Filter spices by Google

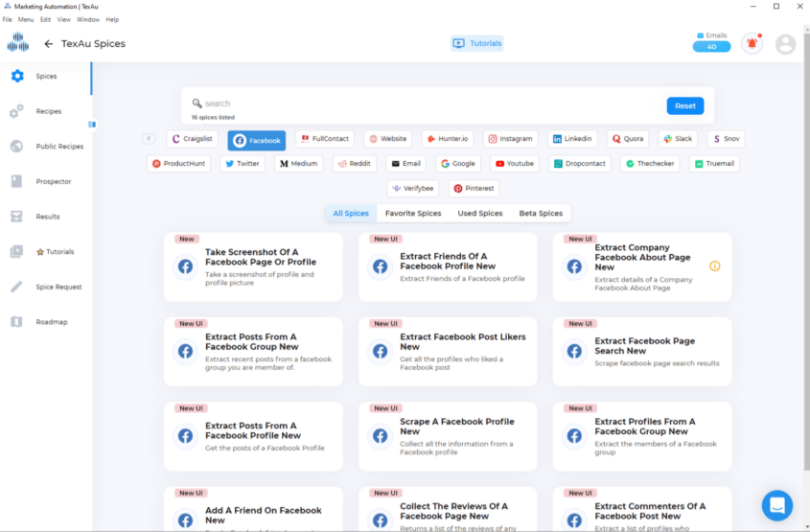[457, 163]
